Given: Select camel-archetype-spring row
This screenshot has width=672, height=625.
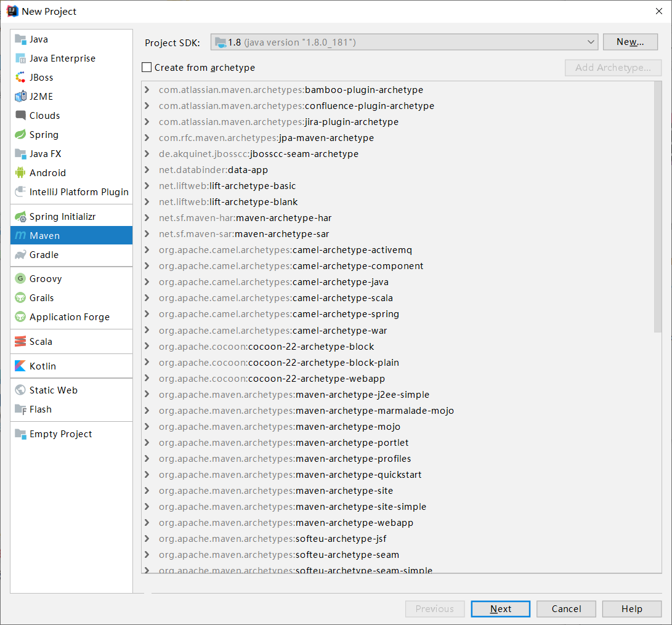Looking at the screenshot, I should tap(398, 314).
